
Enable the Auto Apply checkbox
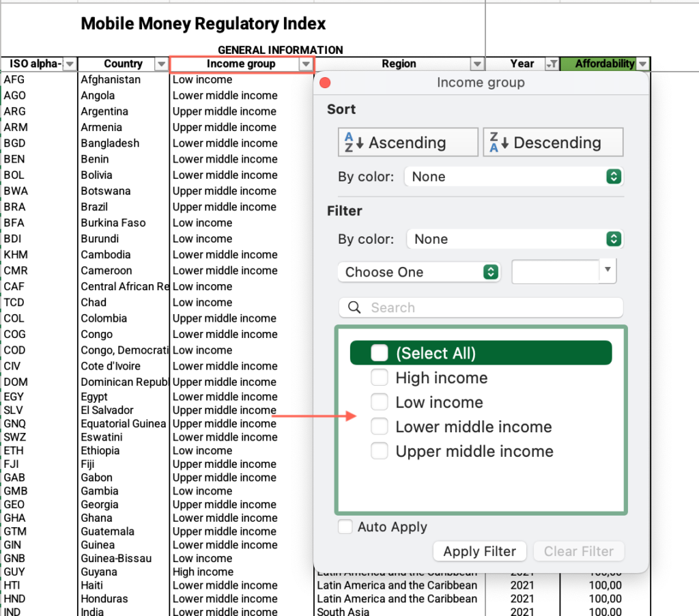(x=345, y=527)
